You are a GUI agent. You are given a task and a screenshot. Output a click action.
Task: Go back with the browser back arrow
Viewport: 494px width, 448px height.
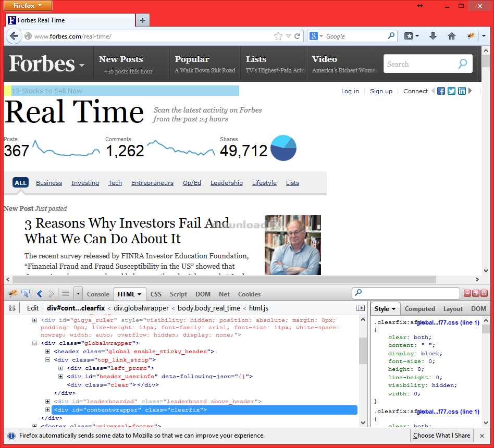pyautogui.click(x=14, y=36)
